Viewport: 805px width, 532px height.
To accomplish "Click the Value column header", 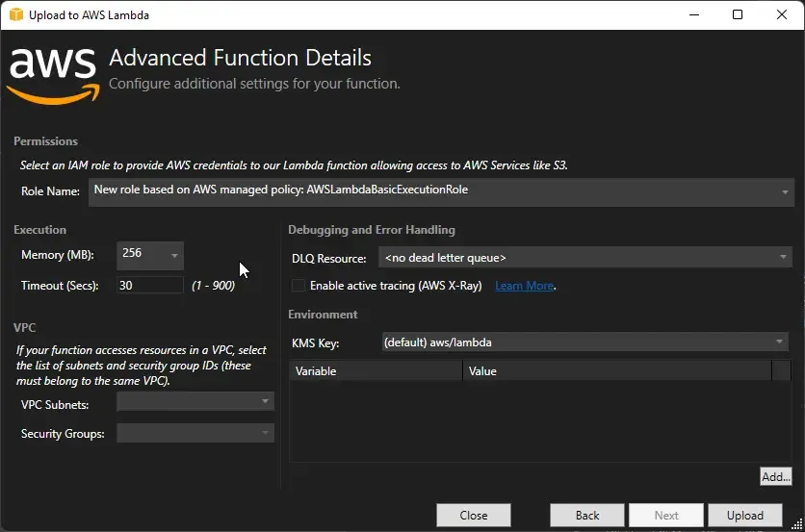I will (x=617, y=371).
